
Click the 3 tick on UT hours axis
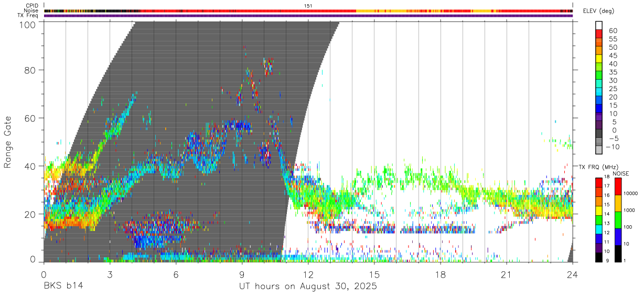(x=110, y=274)
